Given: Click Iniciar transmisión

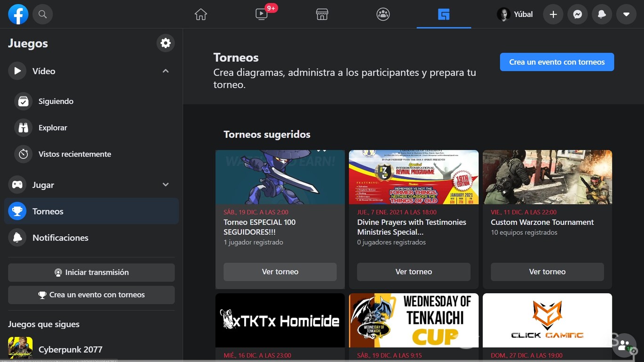Looking at the screenshot, I should (x=91, y=272).
